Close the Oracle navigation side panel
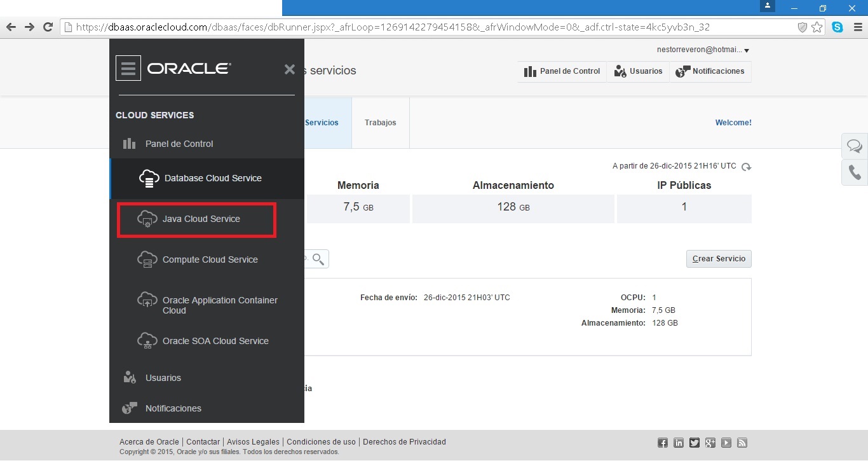This screenshot has height=463, width=868. pos(290,69)
